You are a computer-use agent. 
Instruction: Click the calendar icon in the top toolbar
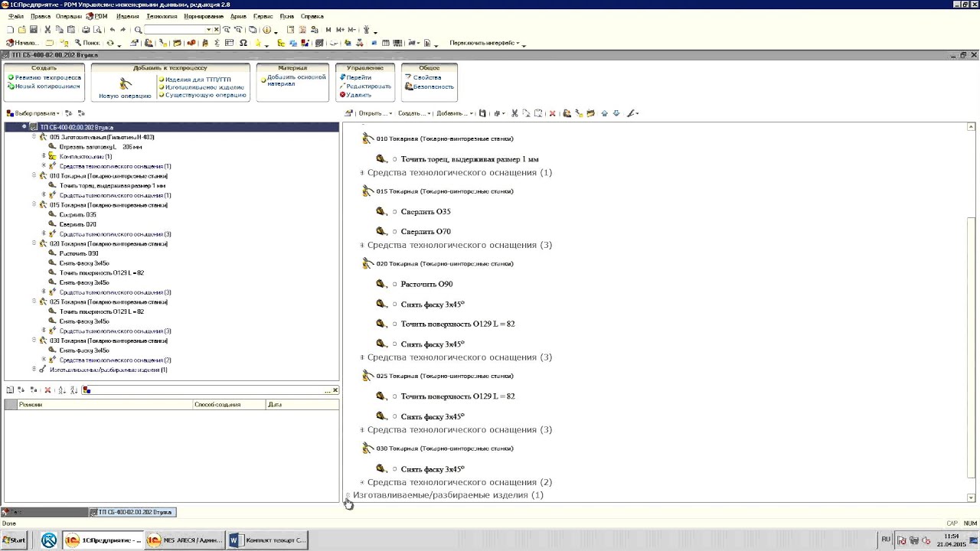[x=303, y=30]
